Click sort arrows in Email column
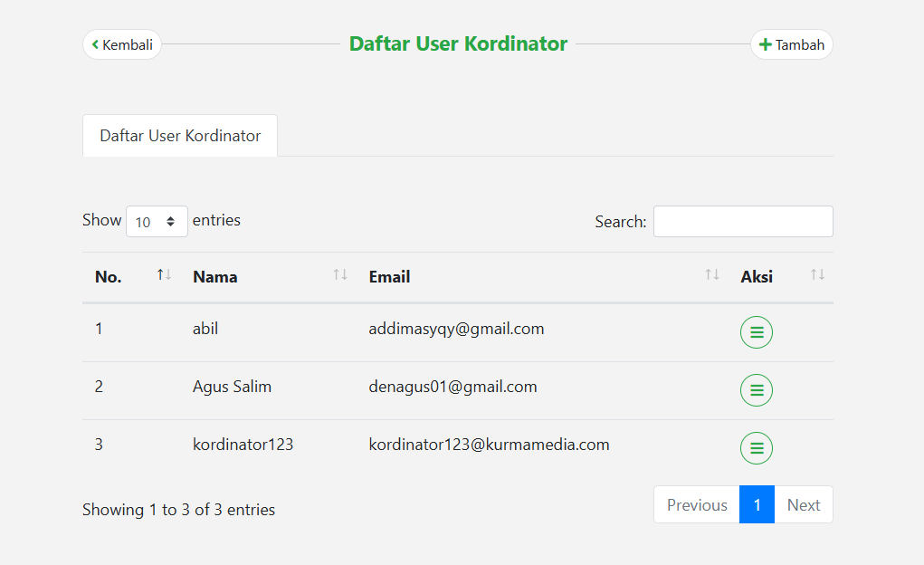Screen dimensions: 924x565 [x=712, y=275]
